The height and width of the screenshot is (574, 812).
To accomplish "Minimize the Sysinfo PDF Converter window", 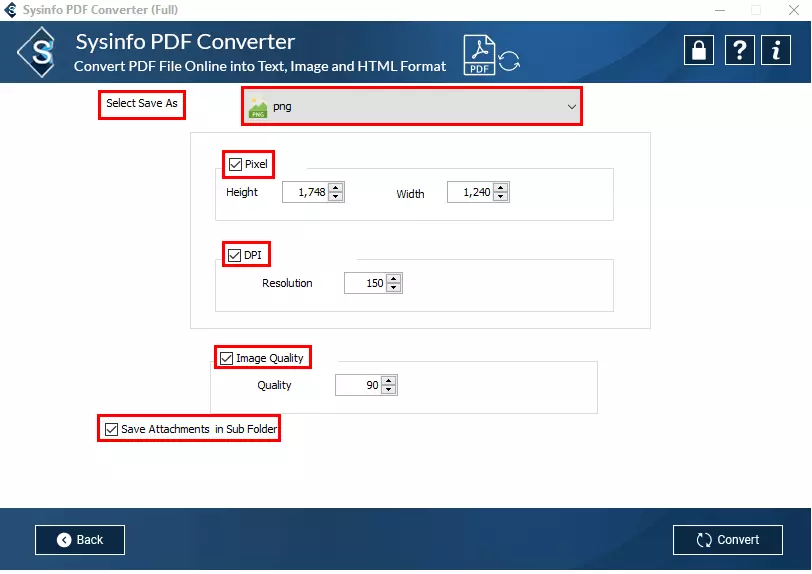I will (x=720, y=10).
